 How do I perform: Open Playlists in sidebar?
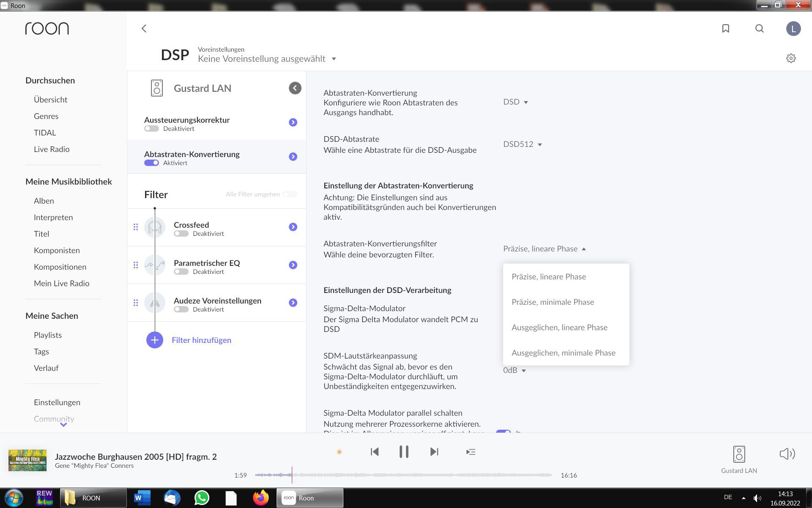(x=48, y=335)
